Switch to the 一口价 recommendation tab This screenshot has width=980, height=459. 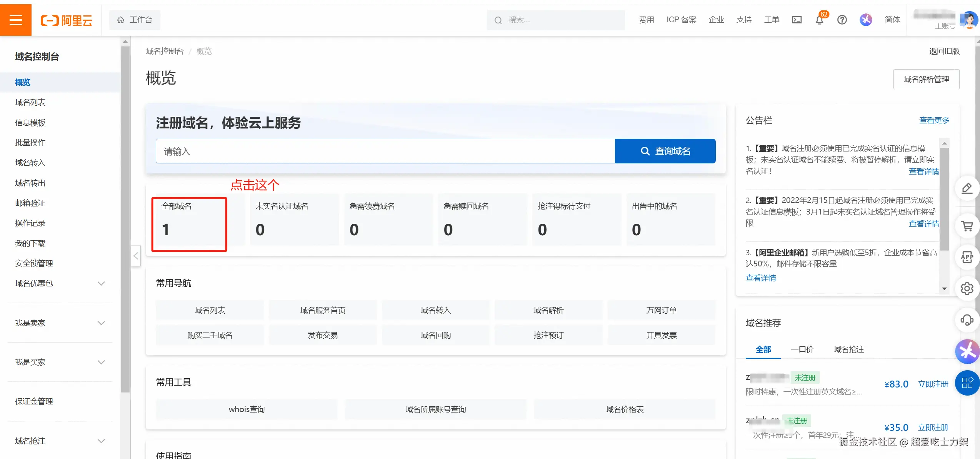click(x=802, y=349)
